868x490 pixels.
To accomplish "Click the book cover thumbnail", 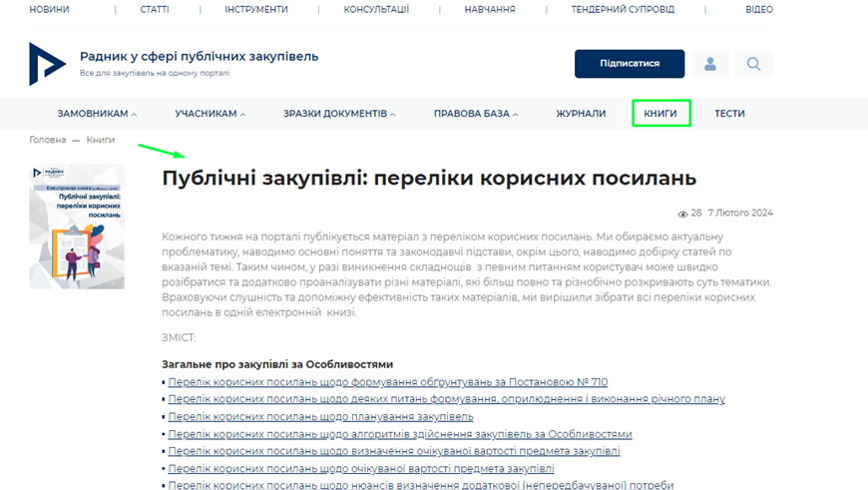I will point(77,227).
